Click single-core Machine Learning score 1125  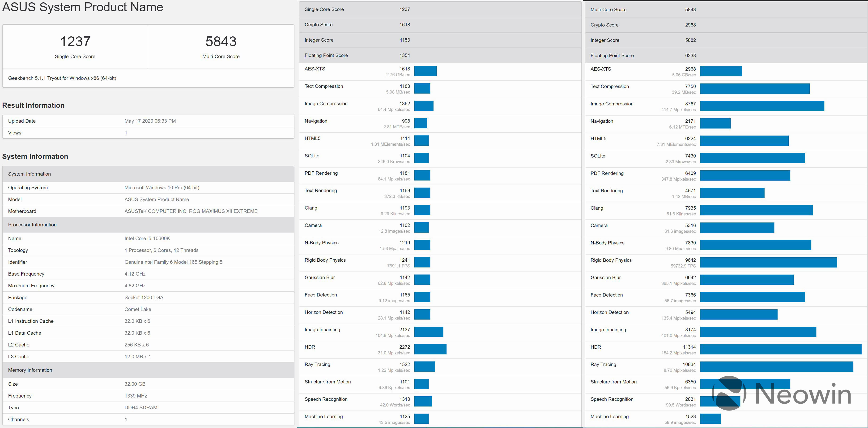405,416
